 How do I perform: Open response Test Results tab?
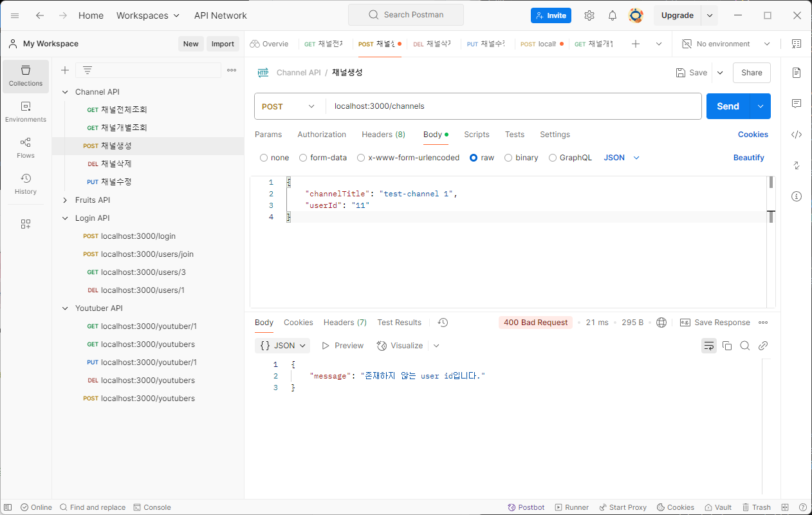click(400, 323)
